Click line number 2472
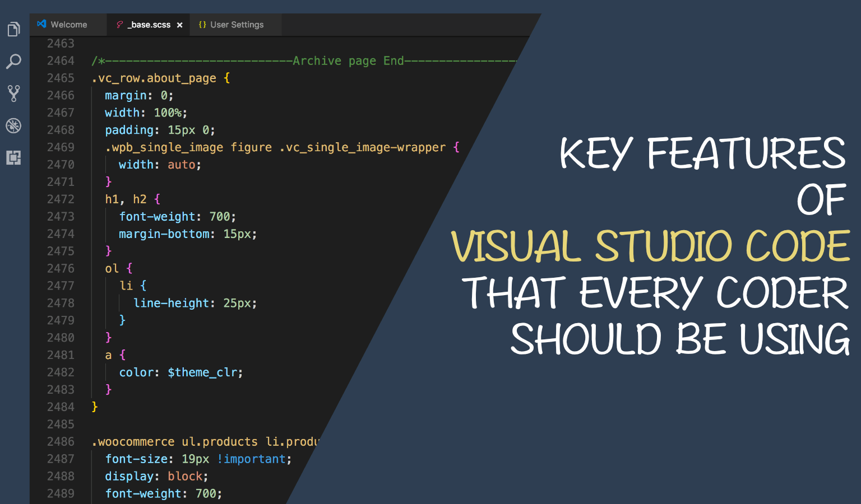 61,199
